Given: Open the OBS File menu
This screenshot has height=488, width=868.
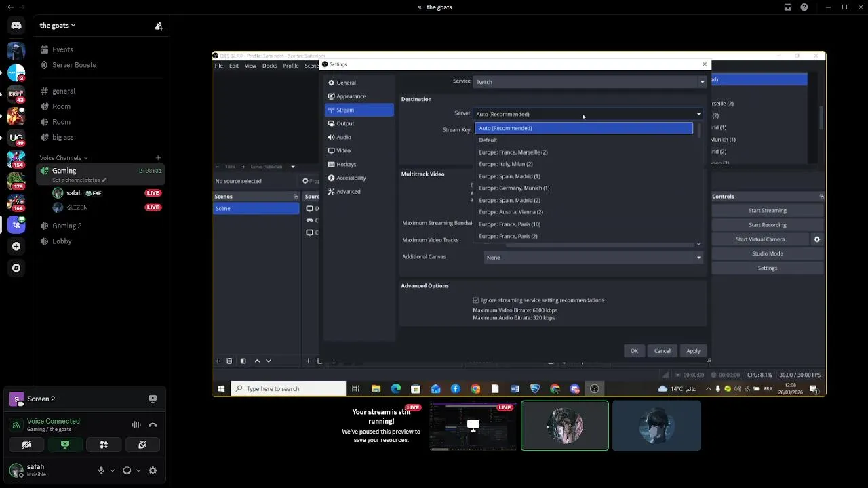Looking at the screenshot, I should (x=219, y=66).
